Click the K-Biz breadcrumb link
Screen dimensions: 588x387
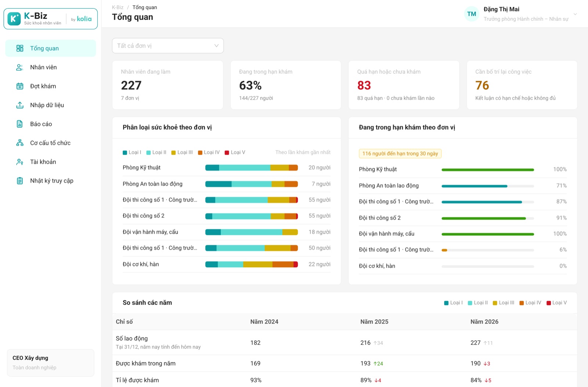point(118,7)
